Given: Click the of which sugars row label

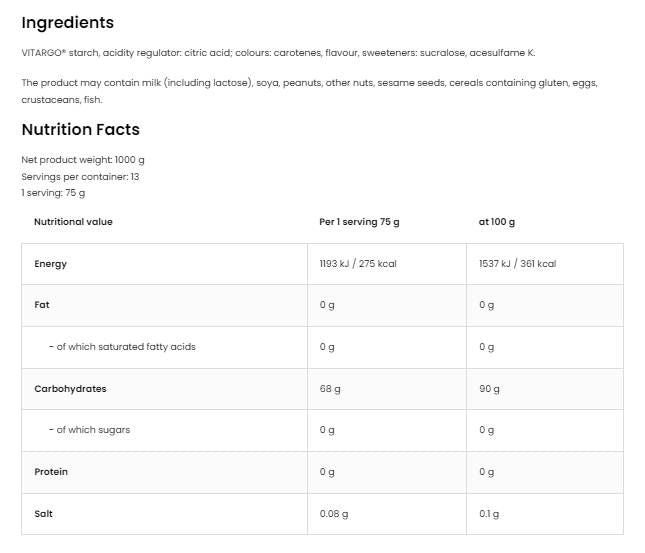Looking at the screenshot, I should (x=89, y=430).
